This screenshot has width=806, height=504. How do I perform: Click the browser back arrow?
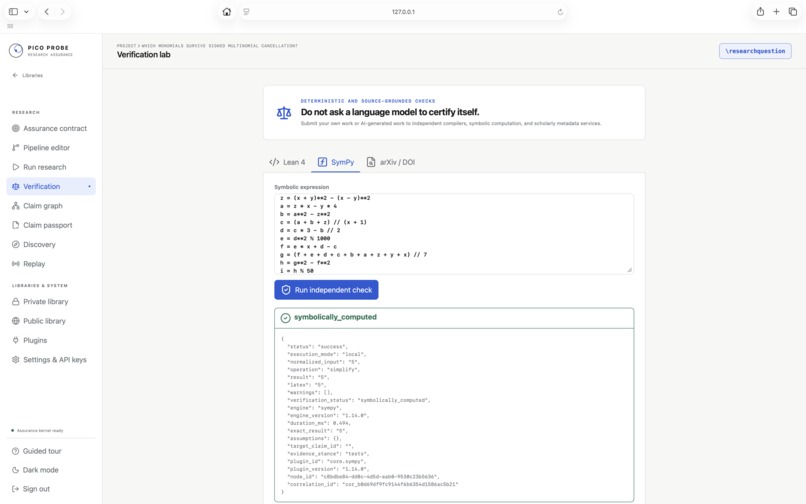pyautogui.click(x=47, y=12)
